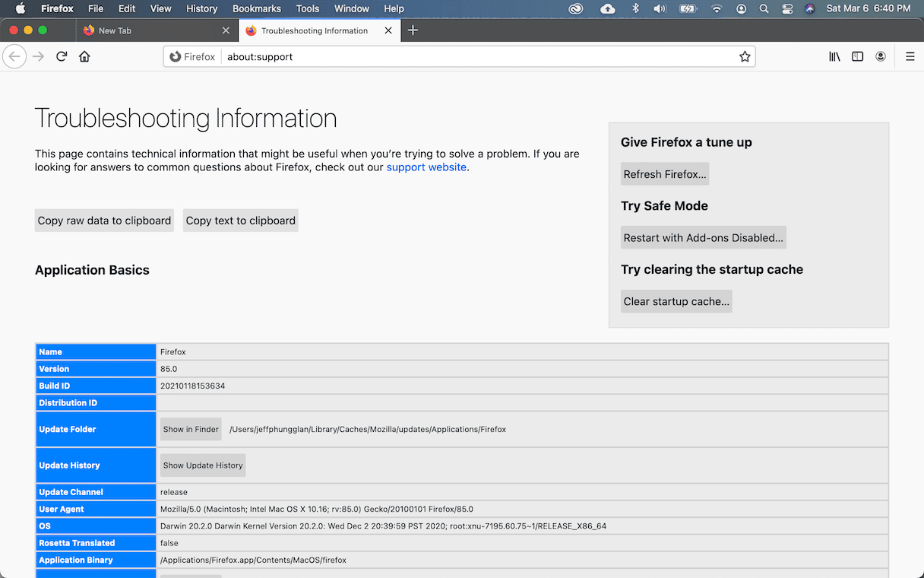Click the Refresh Firefox button
The image size is (924, 578).
[x=665, y=174]
